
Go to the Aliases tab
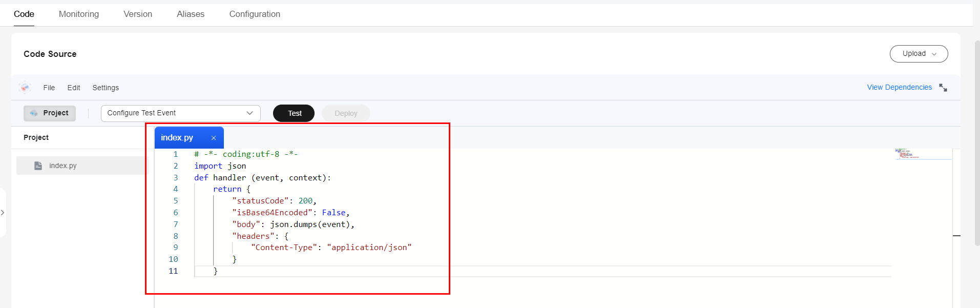191,14
